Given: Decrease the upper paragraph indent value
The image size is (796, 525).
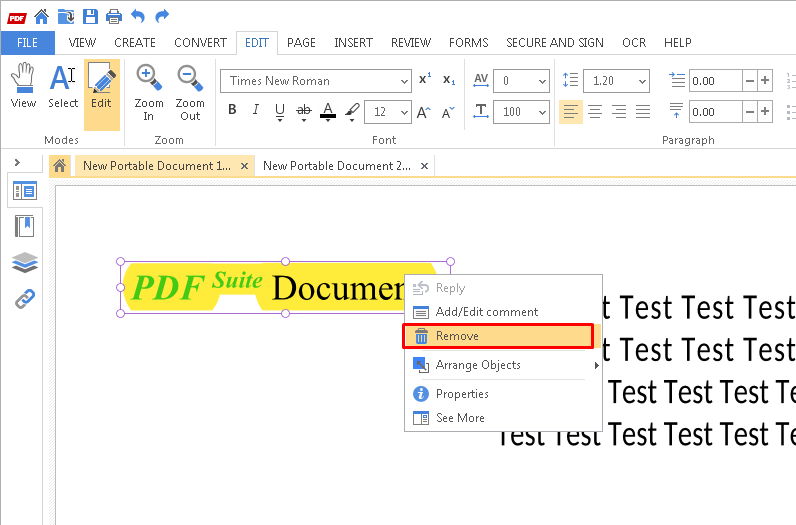Looking at the screenshot, I should [x=750, y=81].
